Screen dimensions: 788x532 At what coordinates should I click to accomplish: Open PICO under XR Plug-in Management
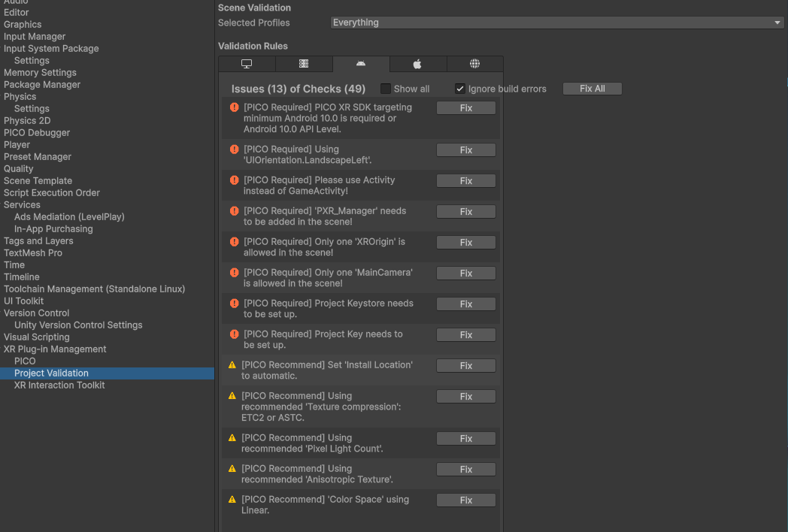coord(25,361)
